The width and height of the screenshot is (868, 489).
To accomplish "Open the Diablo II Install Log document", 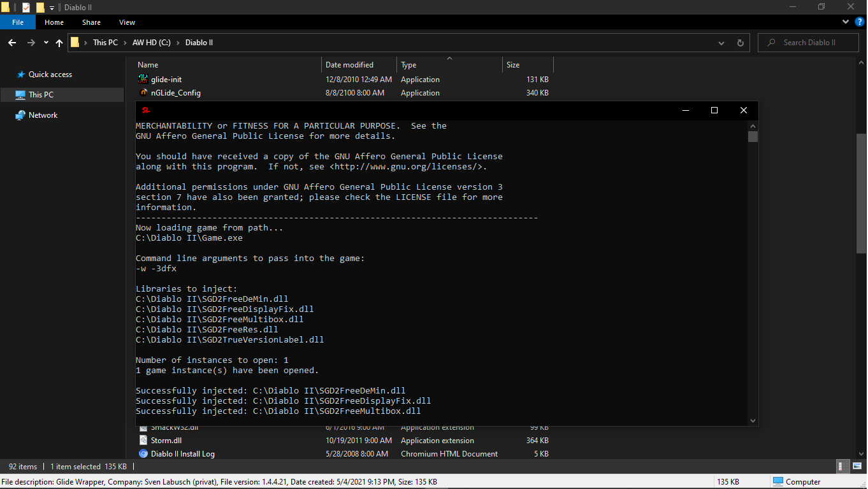I will point(184,453).
